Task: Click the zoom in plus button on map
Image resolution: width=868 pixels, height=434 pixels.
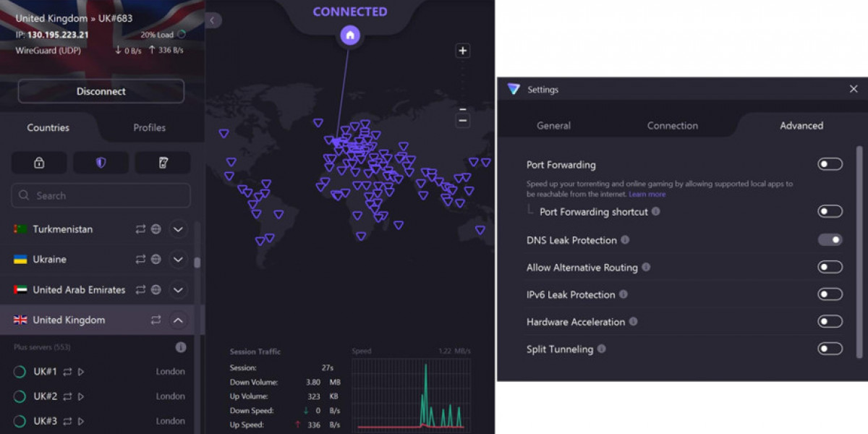Action: [463, 51]
